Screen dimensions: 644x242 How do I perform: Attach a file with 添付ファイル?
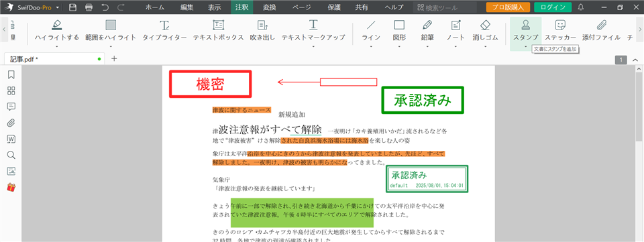pos(601,31)
